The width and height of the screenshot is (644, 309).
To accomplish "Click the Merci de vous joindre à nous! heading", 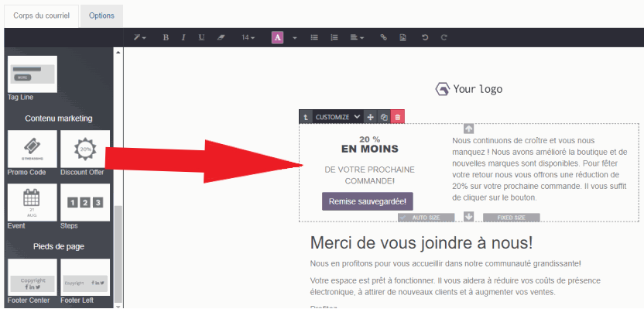I will pos(421,243).
